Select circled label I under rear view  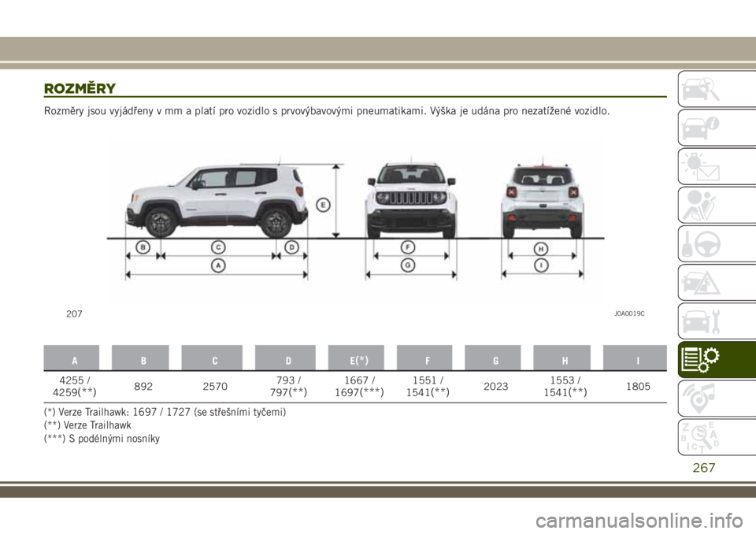coord(542,265)
